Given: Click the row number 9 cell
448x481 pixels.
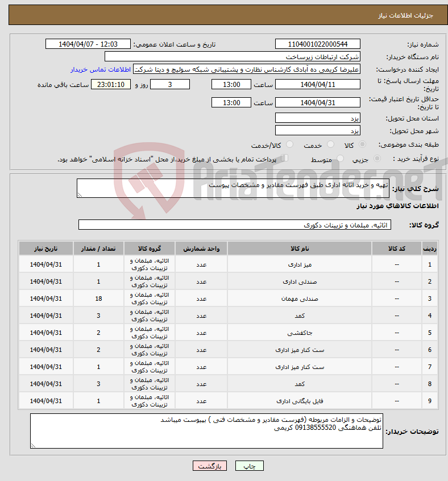Looking at the screenshot, I should [430, 401].
